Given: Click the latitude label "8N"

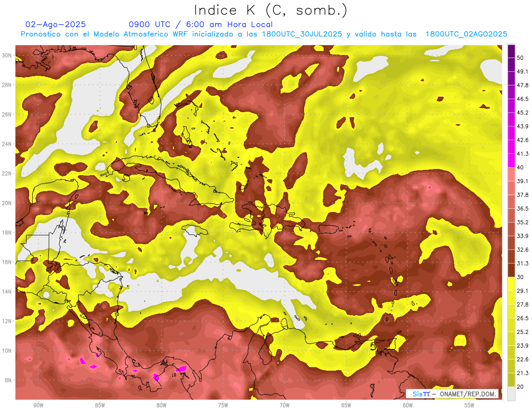Looking at the screenshot, I should [8, 380].
